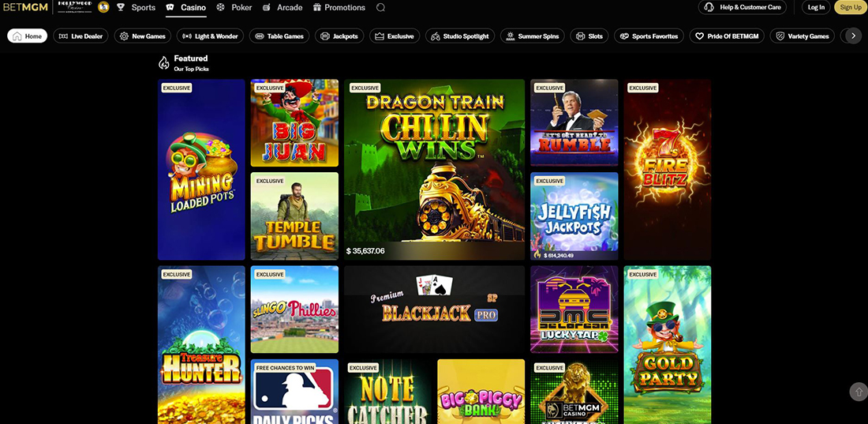Click the fire icon next to Featured

(x=164, y=63)
